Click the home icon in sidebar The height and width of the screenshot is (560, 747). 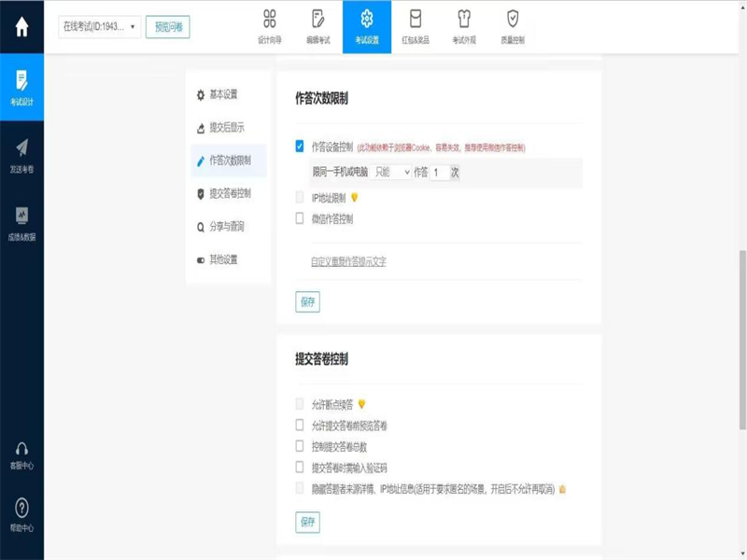[x=21, y=27]
